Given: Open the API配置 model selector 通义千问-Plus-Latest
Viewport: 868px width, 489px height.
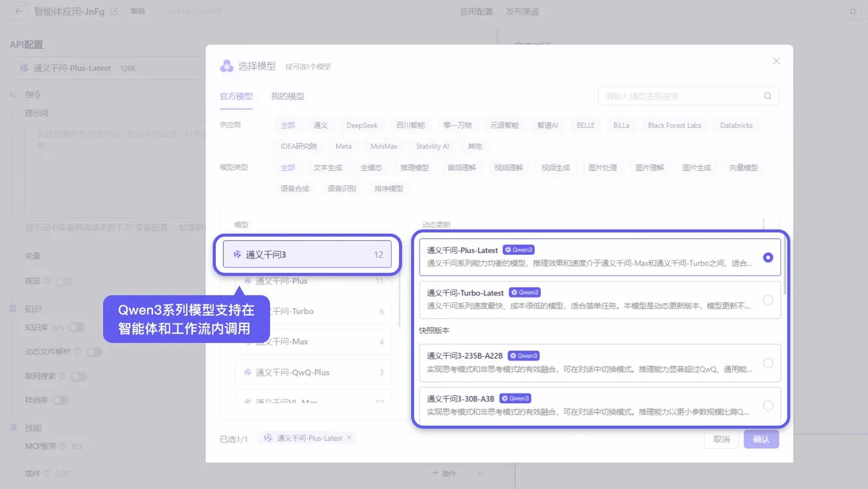Looking at the screenshot, I should (x=108, y=68).
